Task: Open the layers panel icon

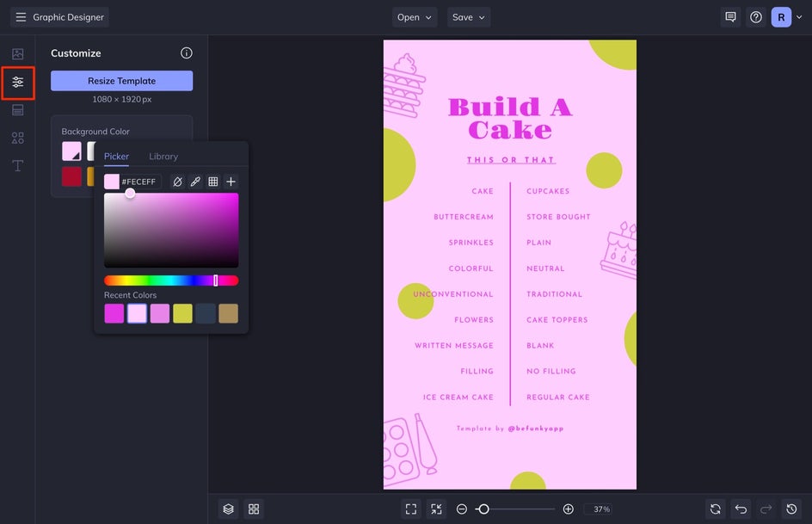Action: pos(229,509)
